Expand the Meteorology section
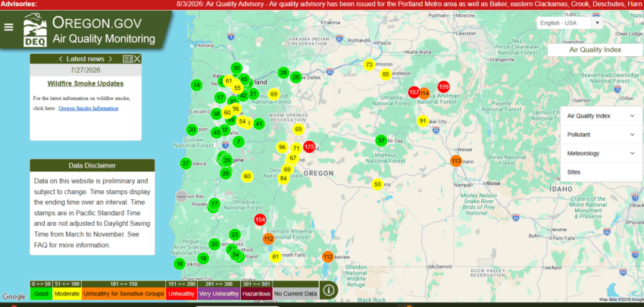Viewport: 644px width, 307px height. (x=601, y=153)
